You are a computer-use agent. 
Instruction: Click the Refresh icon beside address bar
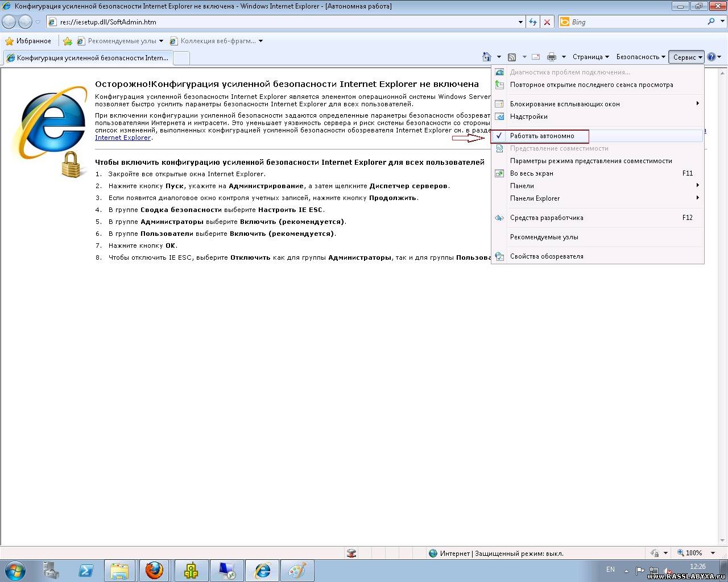[x=533, y=22]
